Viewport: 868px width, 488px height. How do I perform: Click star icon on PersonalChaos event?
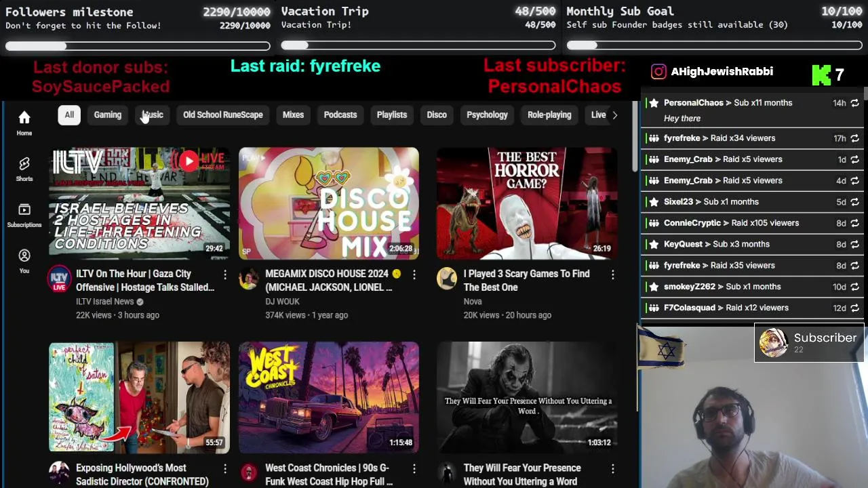click(654, 103)
